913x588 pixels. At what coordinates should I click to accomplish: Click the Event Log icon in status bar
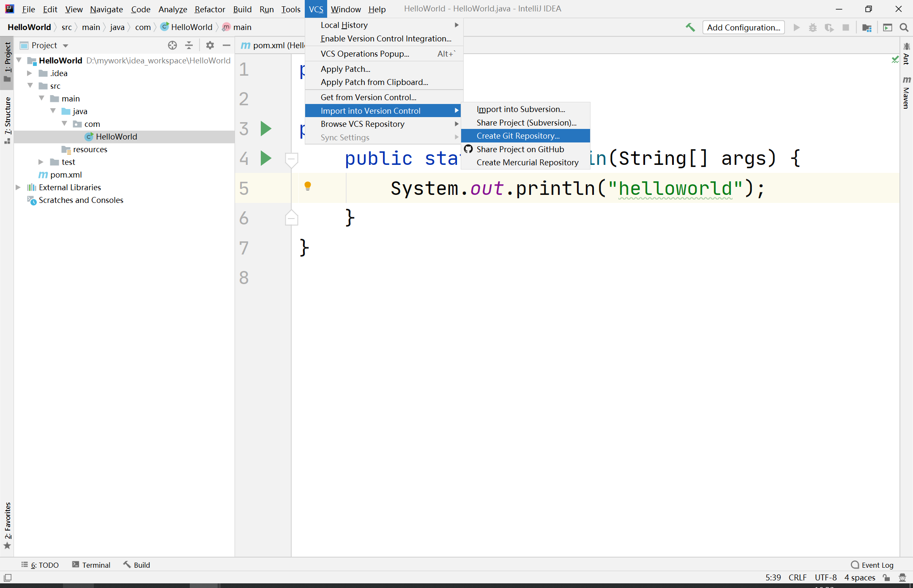point(854,565)
